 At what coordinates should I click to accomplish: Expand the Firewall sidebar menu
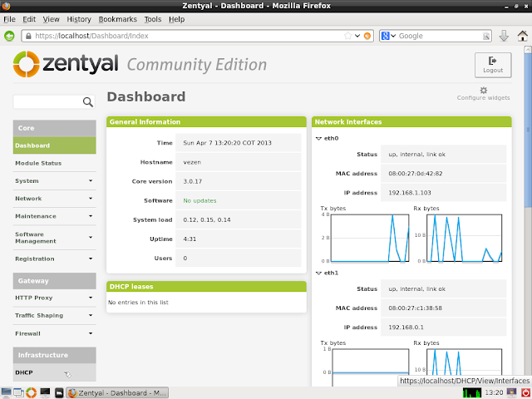54,333
